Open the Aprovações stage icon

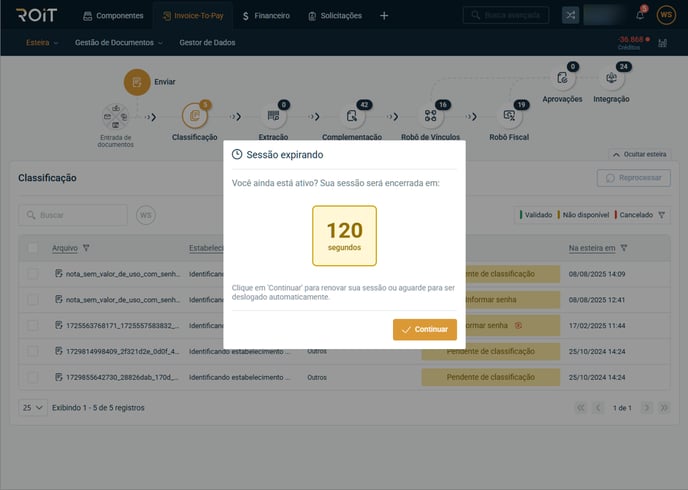(562, 79)
